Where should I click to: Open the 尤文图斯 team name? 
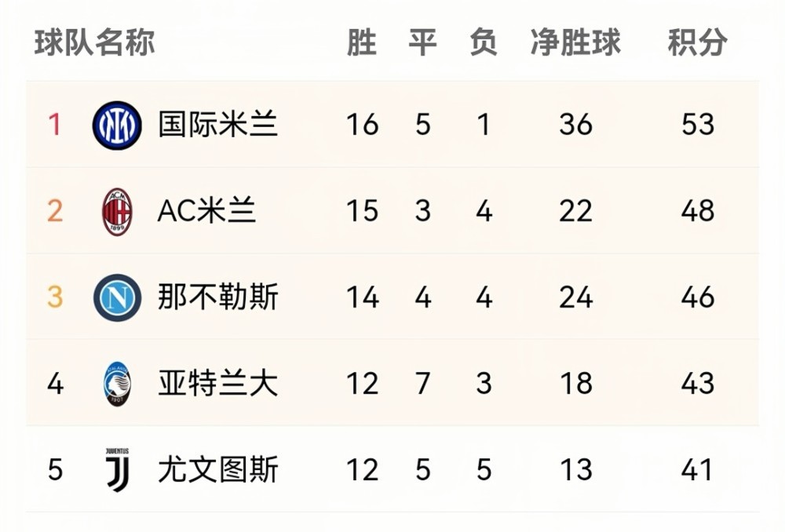click(217, 469)
